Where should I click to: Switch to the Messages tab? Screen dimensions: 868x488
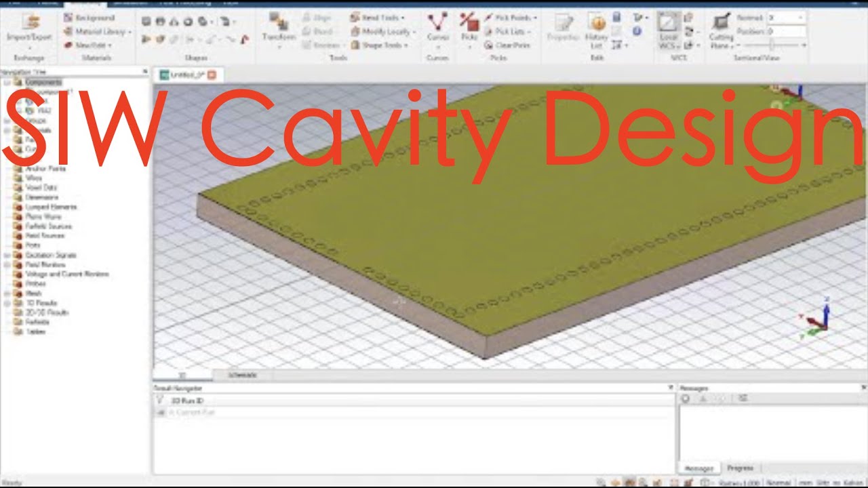tap(698, 468)
